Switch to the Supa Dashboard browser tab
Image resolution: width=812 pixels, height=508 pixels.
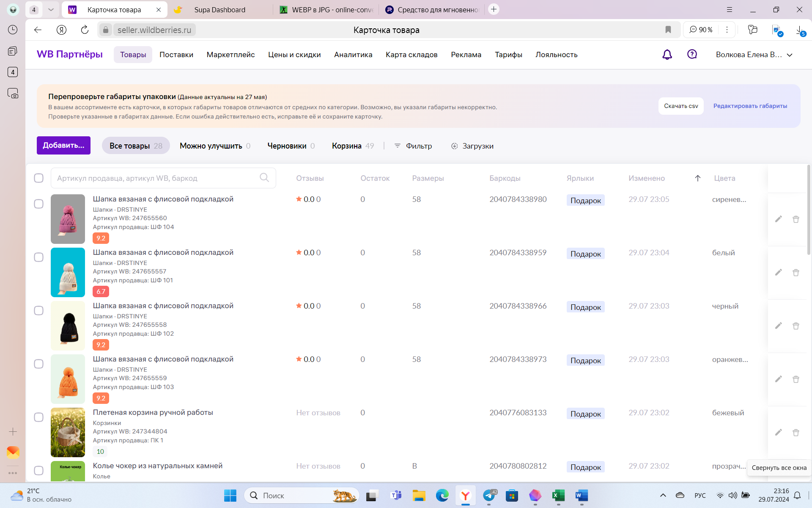[219, 10]
